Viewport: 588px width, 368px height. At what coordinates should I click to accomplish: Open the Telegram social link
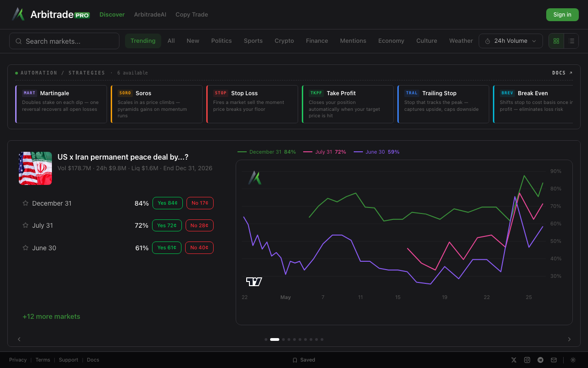tap(541, 360)
